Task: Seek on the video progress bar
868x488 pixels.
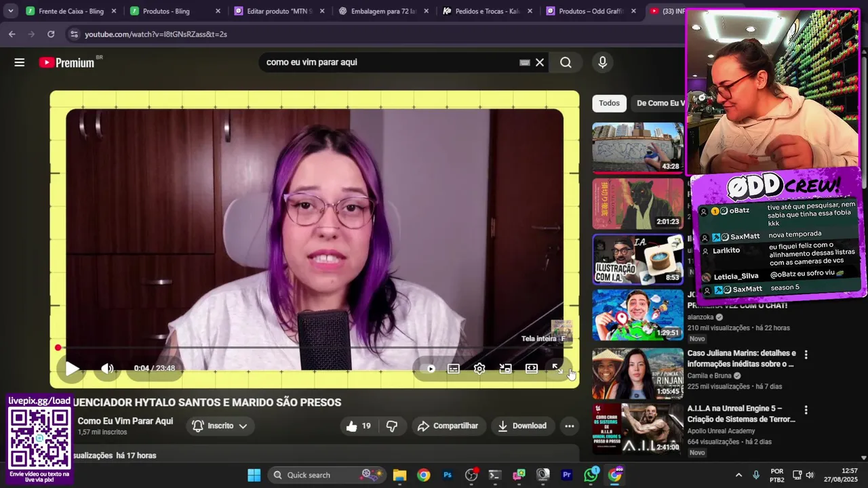Action: pyautogui.click(x=315, y=348)
